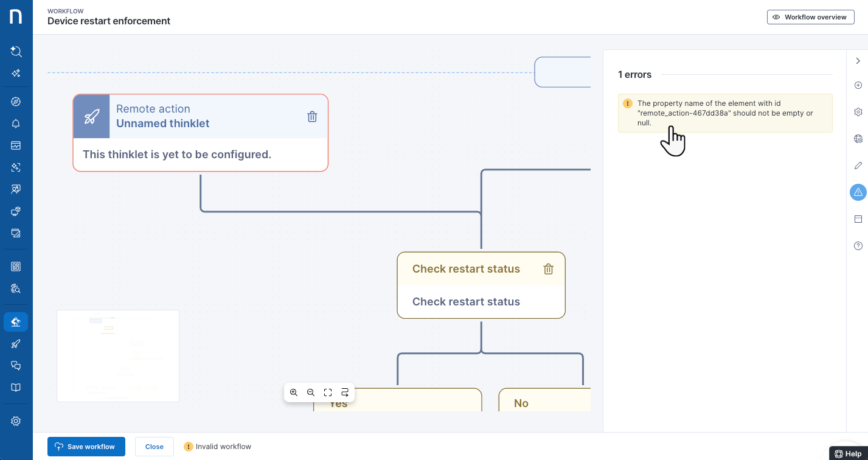Close the workflow editor

154,447
